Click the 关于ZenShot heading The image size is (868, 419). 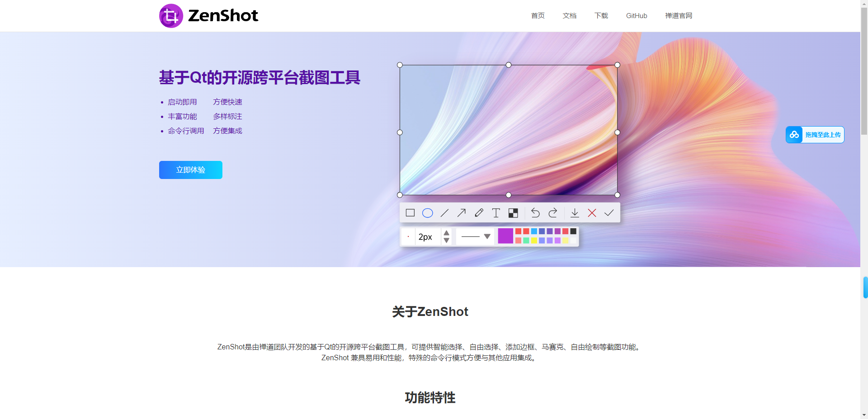[x=430, y=312]
